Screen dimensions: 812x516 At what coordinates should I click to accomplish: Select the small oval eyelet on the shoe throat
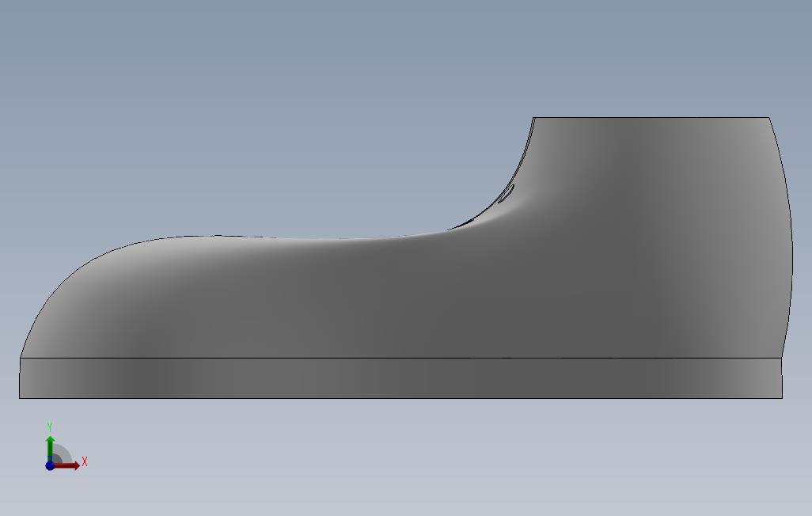pos(507,193)
